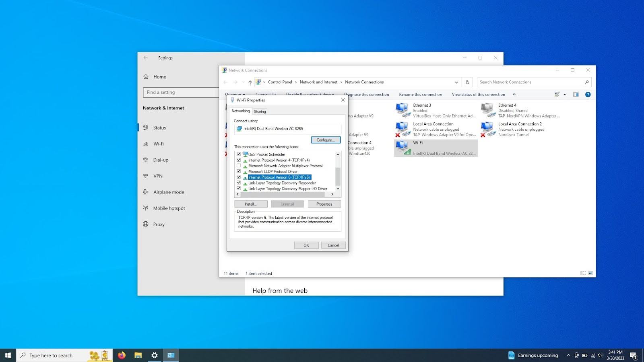Click the Network Connections breadcrumb

(x=364, y=82)
